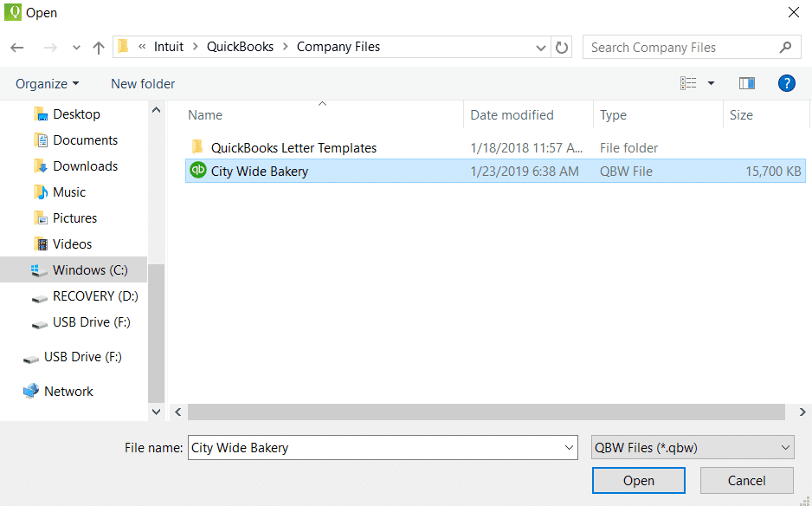The height and width of the screenshot is (506, 812).
Task: Click the search magnifier icon
Action: coord(785,47)
